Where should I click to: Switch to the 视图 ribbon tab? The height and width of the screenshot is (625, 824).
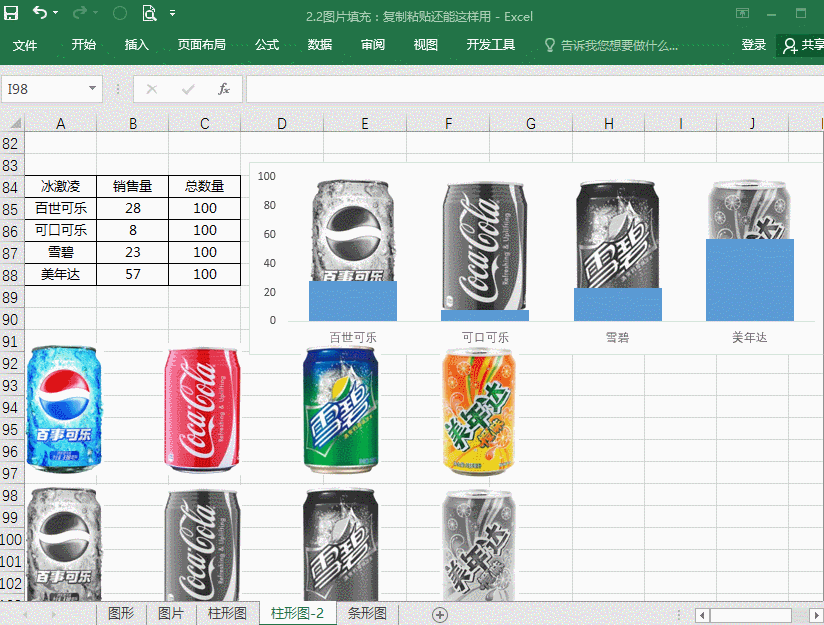426,45
